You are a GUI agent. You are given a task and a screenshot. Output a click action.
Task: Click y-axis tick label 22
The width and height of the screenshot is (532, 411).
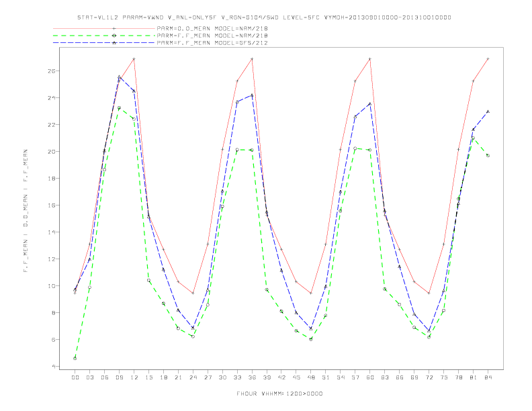click(51, 125)
